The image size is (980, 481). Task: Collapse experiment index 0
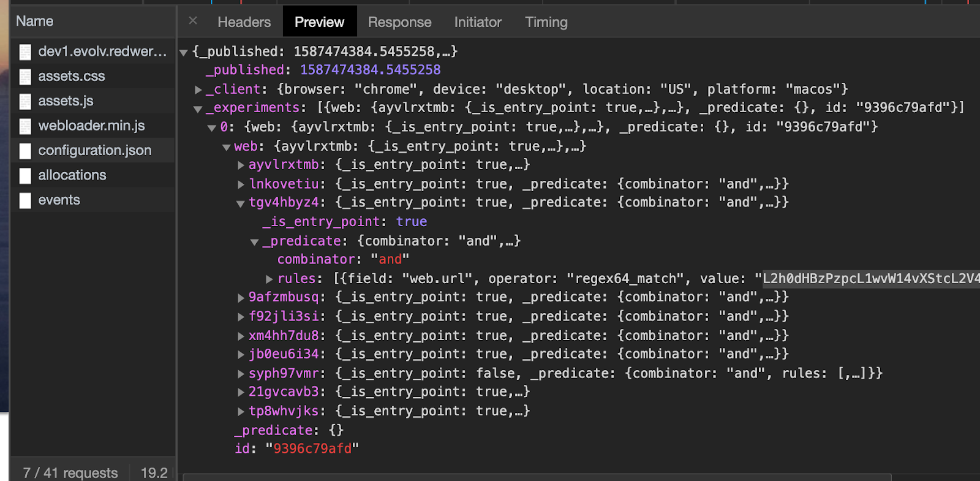pyautogui.click(x=212, y=128)
